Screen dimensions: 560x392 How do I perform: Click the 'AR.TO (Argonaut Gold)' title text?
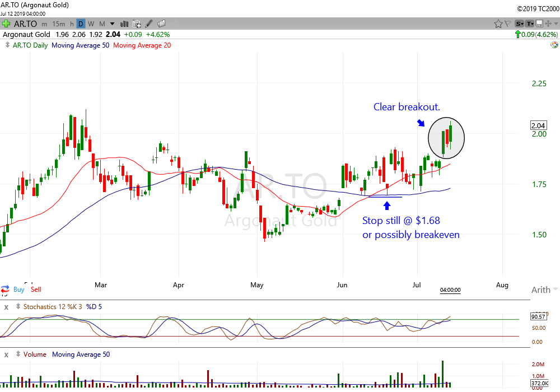click(x=35, y=5)
